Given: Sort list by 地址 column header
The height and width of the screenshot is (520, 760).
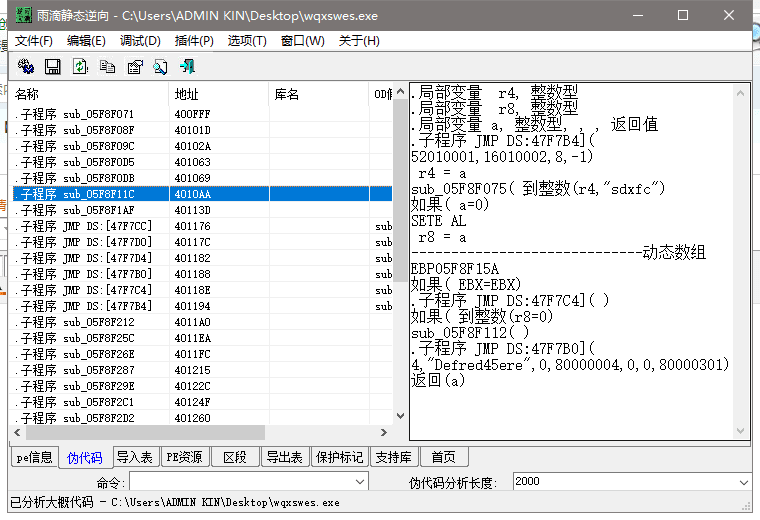Looking at the screenshot, I should (219, 94).
